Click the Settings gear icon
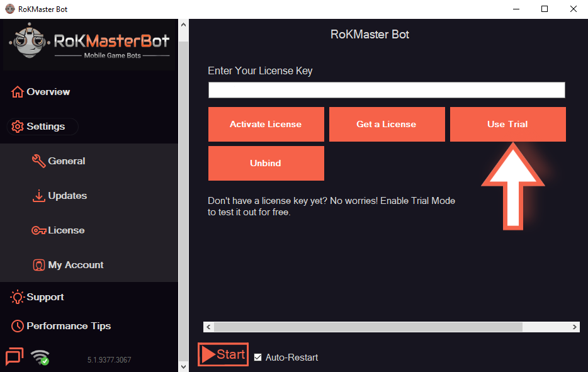The width and height of the screenshot is (588, 372). [x=17, y=127]
